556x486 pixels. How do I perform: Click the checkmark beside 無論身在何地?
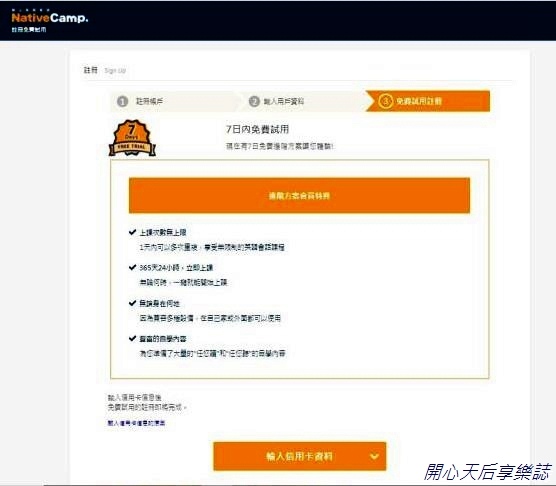(132, 303)
